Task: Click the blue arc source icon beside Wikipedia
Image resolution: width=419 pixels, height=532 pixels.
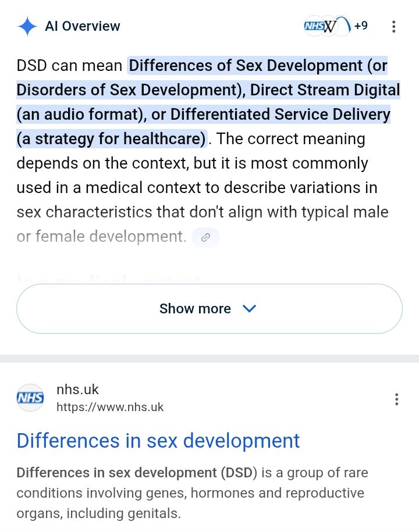Action: (343, 26)
